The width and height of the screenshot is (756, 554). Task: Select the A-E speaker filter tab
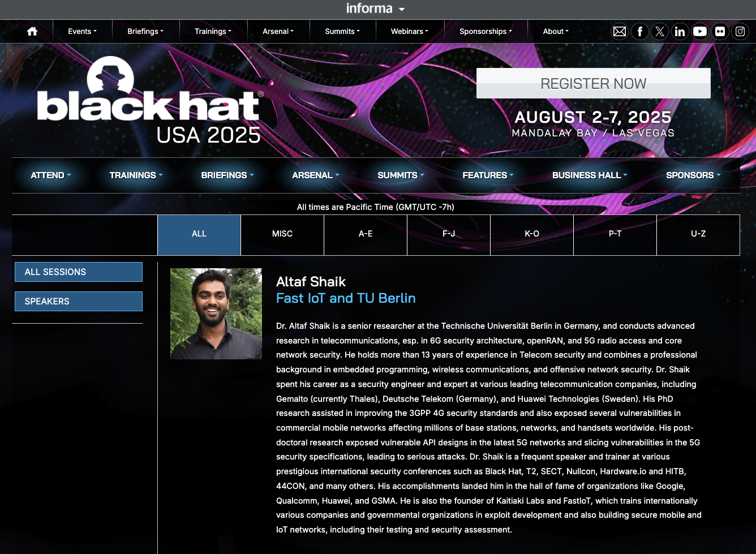coord(366,234)
